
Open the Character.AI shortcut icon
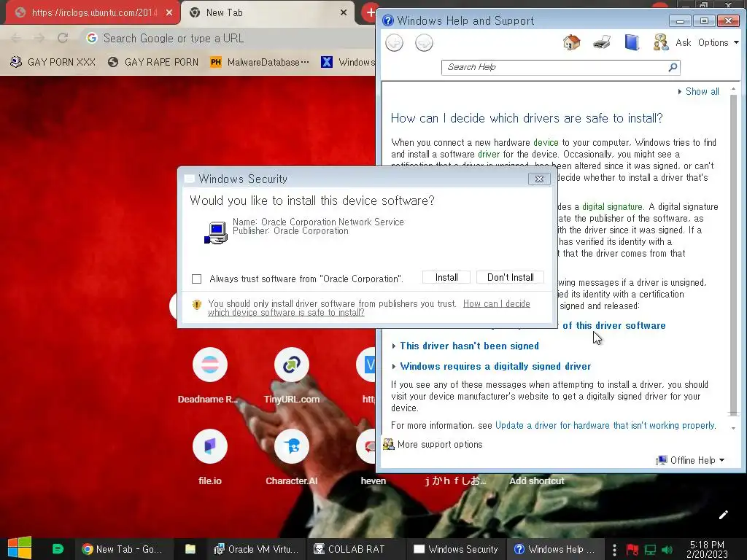[292, 447]
